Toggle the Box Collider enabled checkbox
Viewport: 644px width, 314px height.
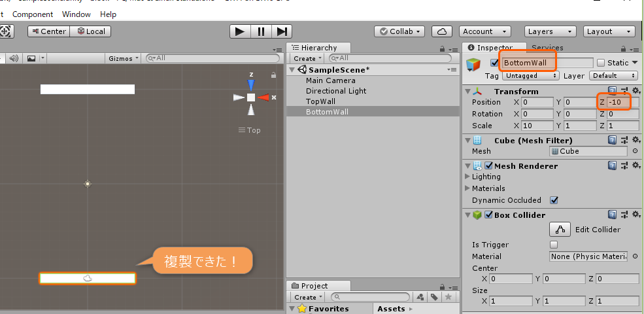(x=489, y=215)
